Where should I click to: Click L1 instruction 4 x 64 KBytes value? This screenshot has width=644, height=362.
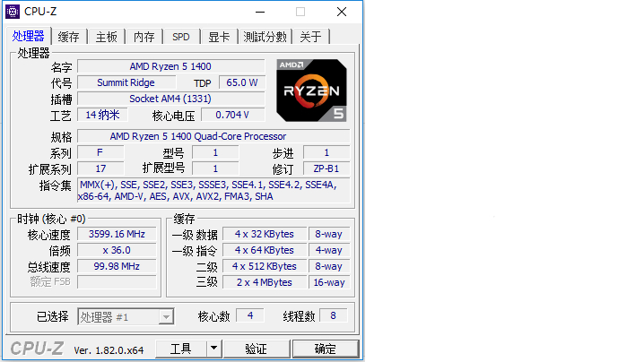tap(265, 250)
